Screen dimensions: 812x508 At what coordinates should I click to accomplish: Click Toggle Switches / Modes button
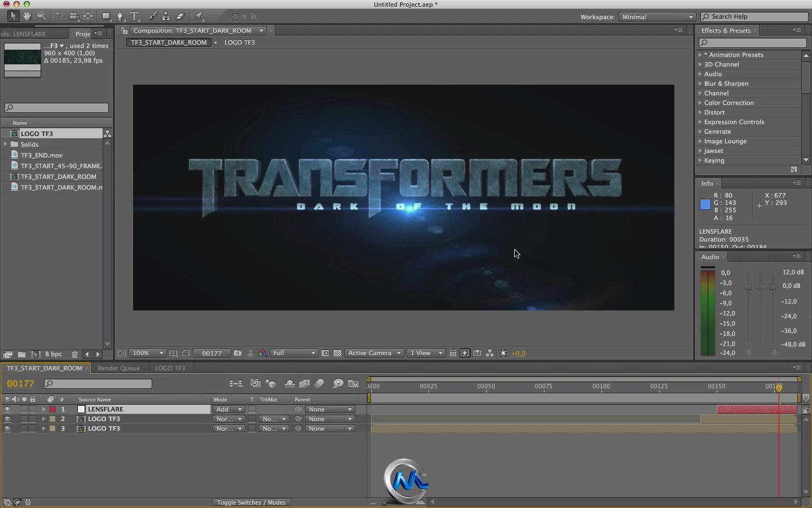(251, 502)
